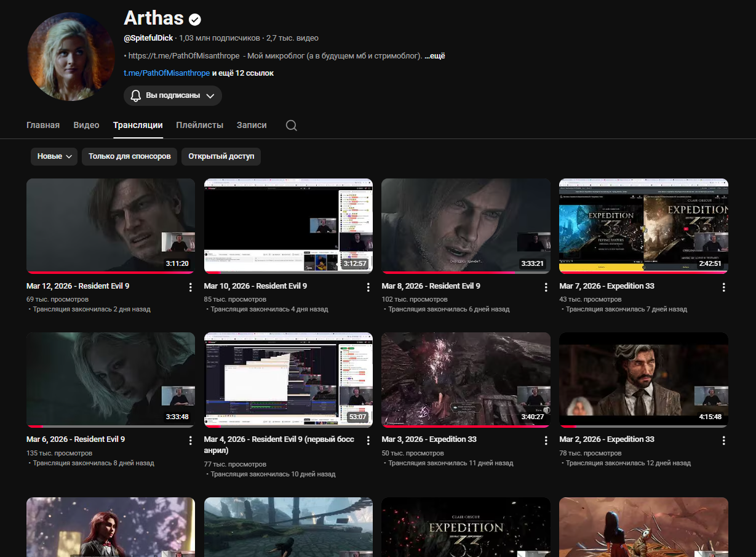Filter by 'Открытый доступ'
The image size is (756, 557).
tap(221, 156)
